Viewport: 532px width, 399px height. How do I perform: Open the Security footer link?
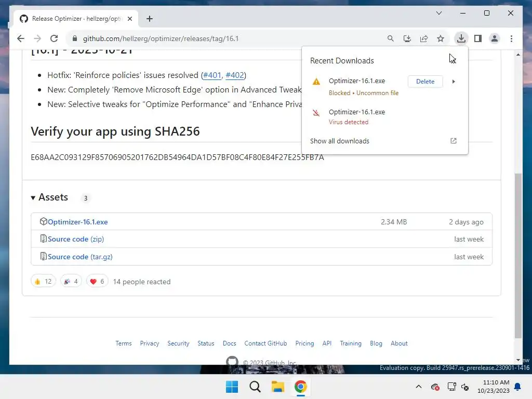click(x=178, y=343)
